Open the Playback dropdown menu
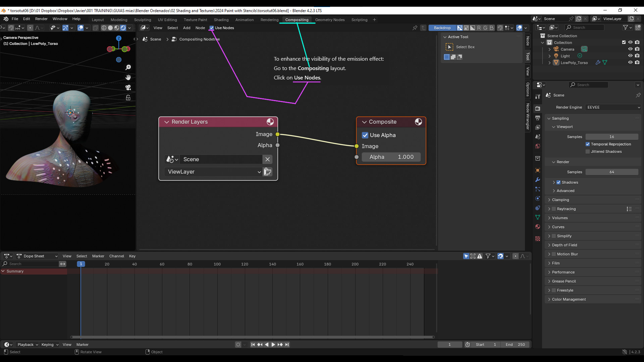Image resolution: width=644 pixels, height=362 pixels. click(x=28, y=345)
